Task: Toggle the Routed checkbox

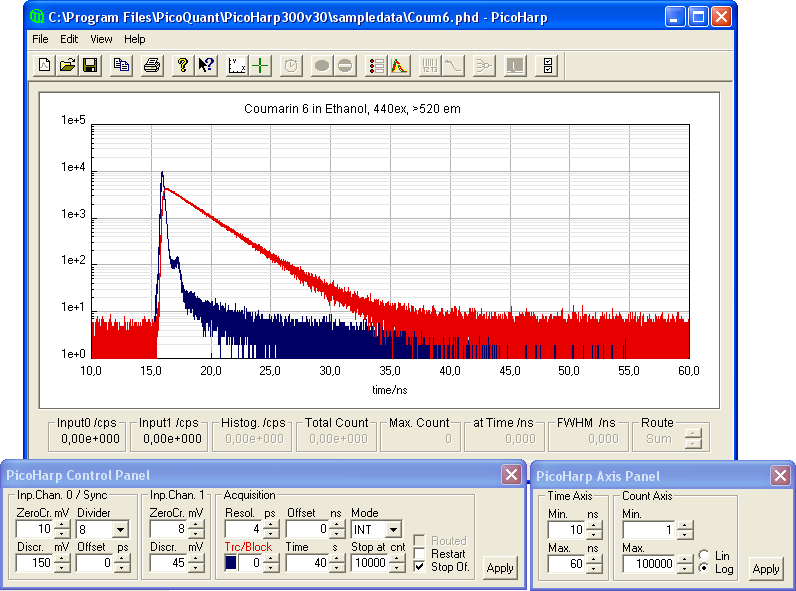Action: [419, 540]
